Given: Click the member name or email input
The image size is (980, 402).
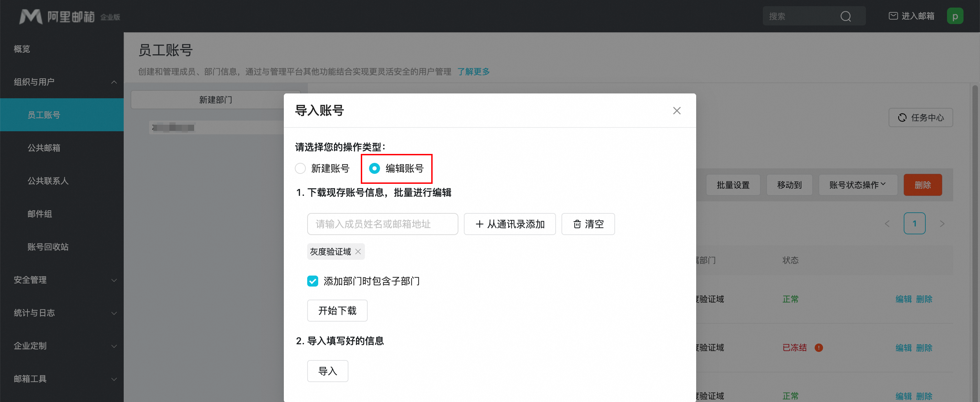Looking at the screenshot, I should tap(382, 224).
